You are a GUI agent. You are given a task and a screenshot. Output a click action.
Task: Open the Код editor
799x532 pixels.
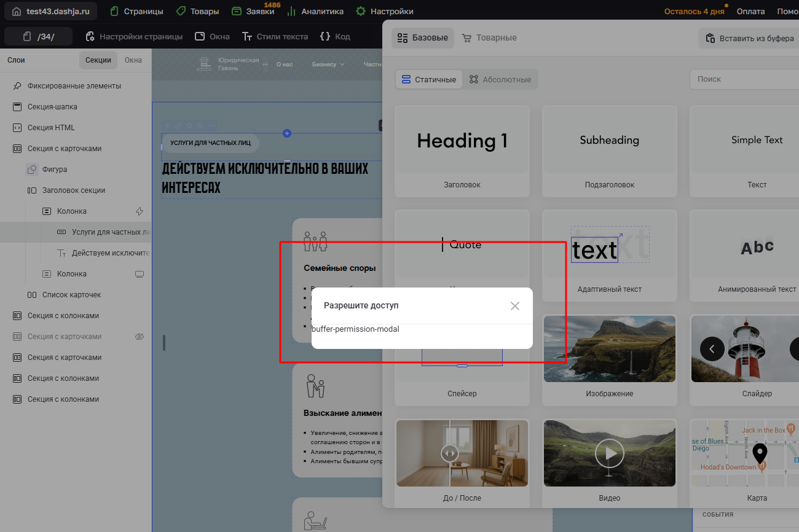pos(335,36)
